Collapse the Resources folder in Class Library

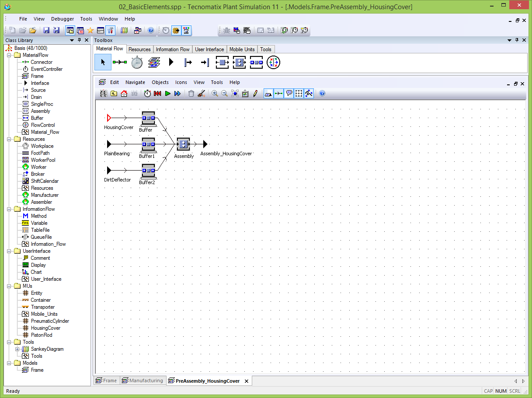tap(9, 139)
